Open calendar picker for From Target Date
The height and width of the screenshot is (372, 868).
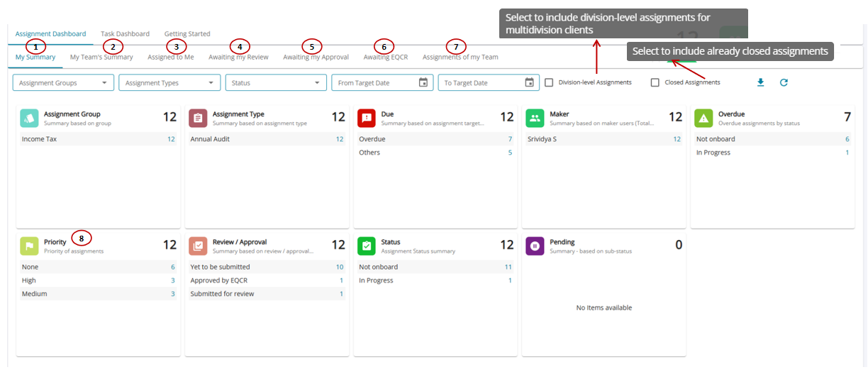coord(423,82)
